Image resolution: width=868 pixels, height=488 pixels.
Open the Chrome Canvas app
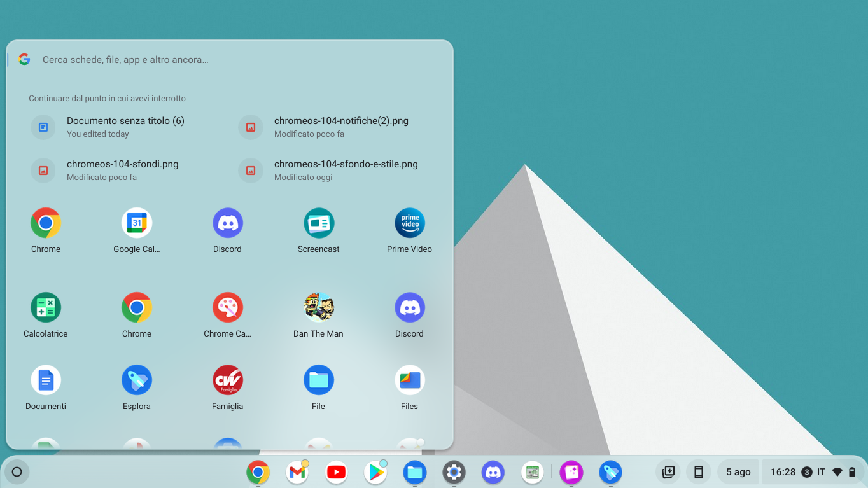[x=227, y=309]
